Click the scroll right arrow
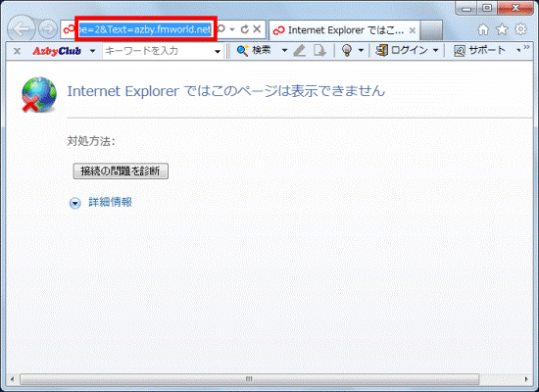 [526, 379]
